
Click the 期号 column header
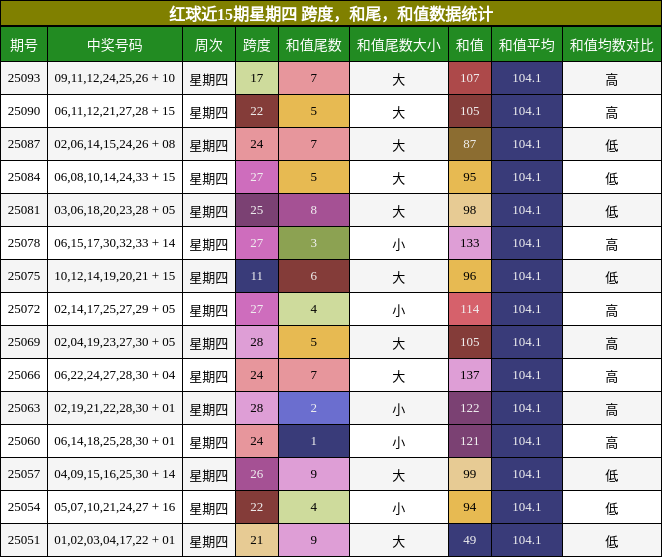pyautogui.click(x=24, y=44)
